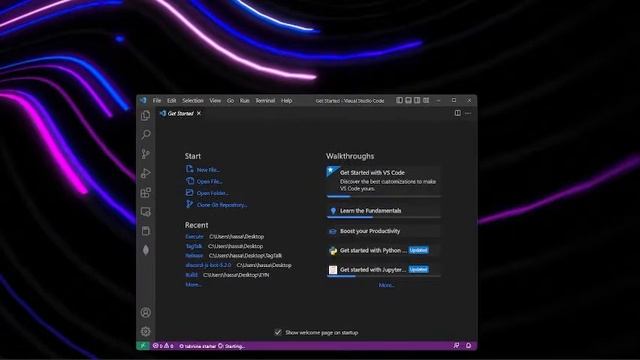Click the MongoDB leaf icon in activity bar
This screenshot has height=360, width=640.
coord(146,250)
